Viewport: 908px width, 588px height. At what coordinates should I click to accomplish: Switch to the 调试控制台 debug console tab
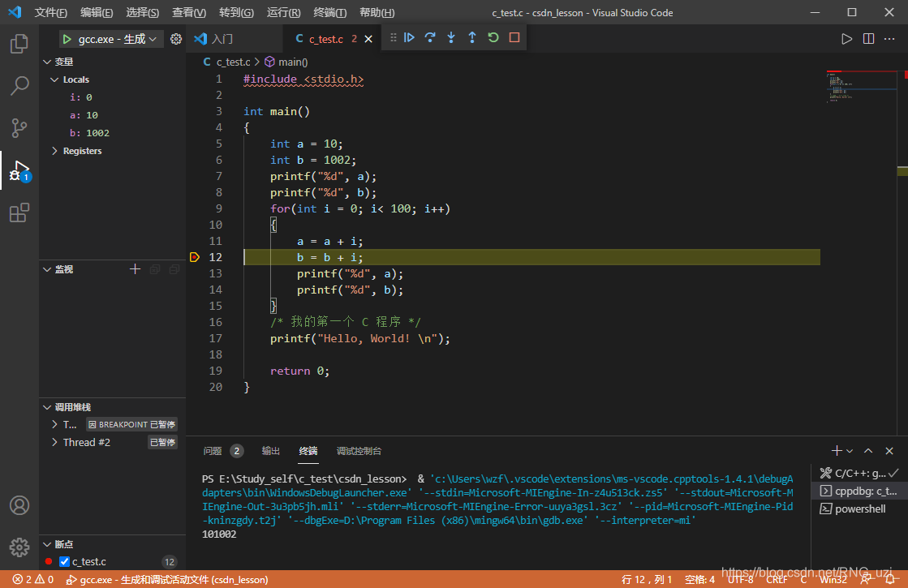tap(359, 451)
